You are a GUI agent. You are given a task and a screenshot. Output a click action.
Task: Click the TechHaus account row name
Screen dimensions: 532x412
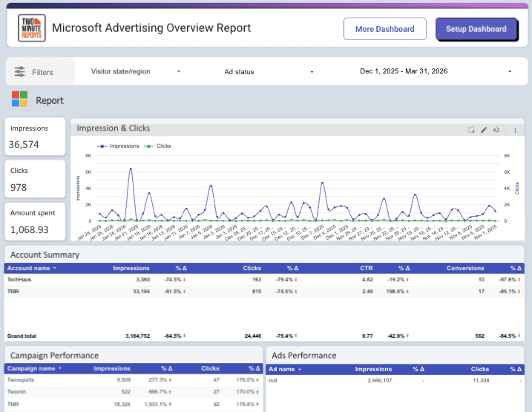tap(19, 280)
